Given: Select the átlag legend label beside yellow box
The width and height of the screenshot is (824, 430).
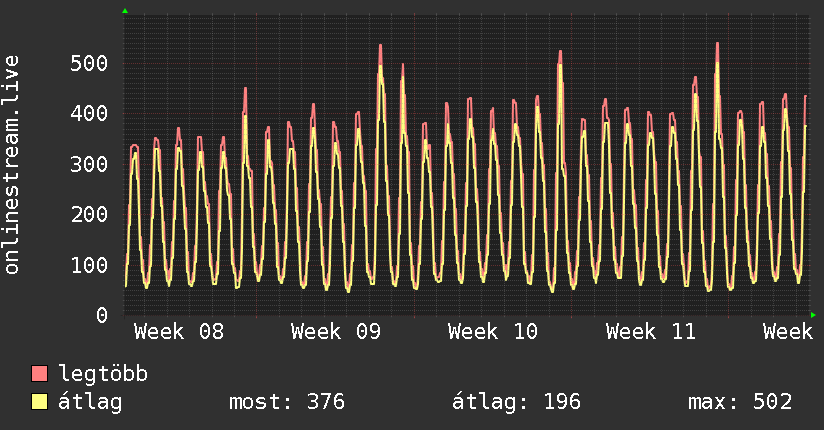Looking at the screenshot, I should (91, 403).
